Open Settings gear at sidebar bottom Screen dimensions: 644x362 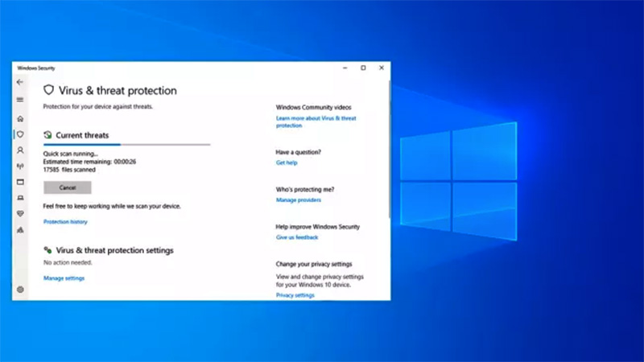[x=20, y=289]
